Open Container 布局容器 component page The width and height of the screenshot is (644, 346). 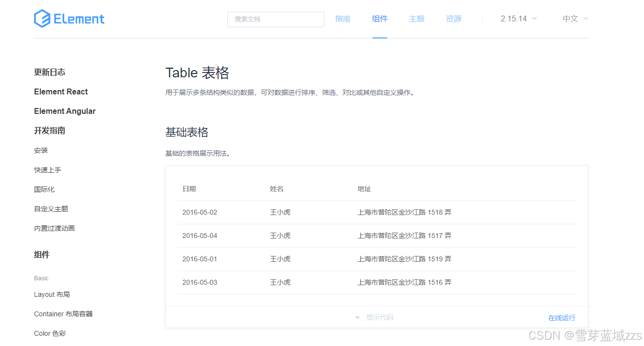pyautogui.click(x=63, y=314)
